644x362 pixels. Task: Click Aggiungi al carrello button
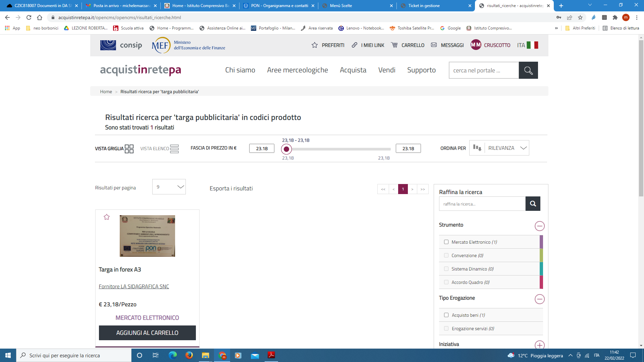click(147, 333)
